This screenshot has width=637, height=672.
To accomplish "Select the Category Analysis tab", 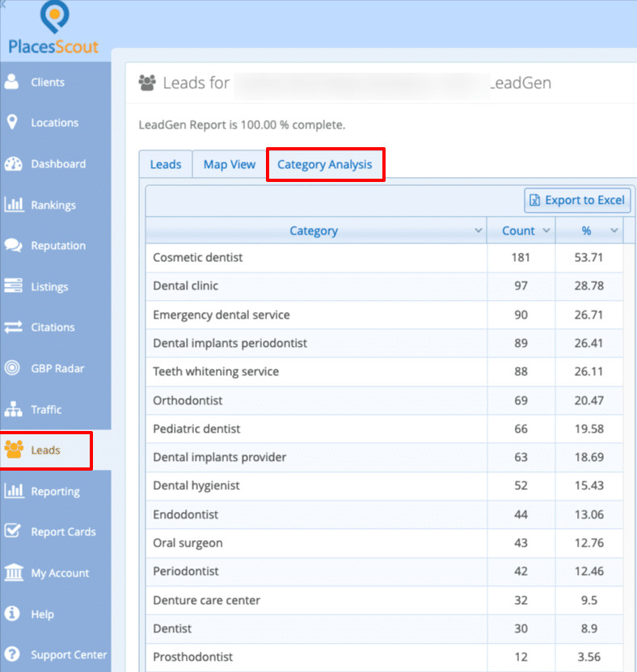I will pyautogui.click(x=325, y=164).
